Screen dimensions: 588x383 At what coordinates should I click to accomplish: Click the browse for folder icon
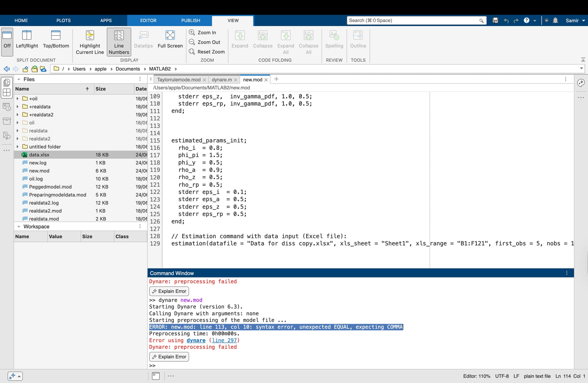click(x=34, y=69)
